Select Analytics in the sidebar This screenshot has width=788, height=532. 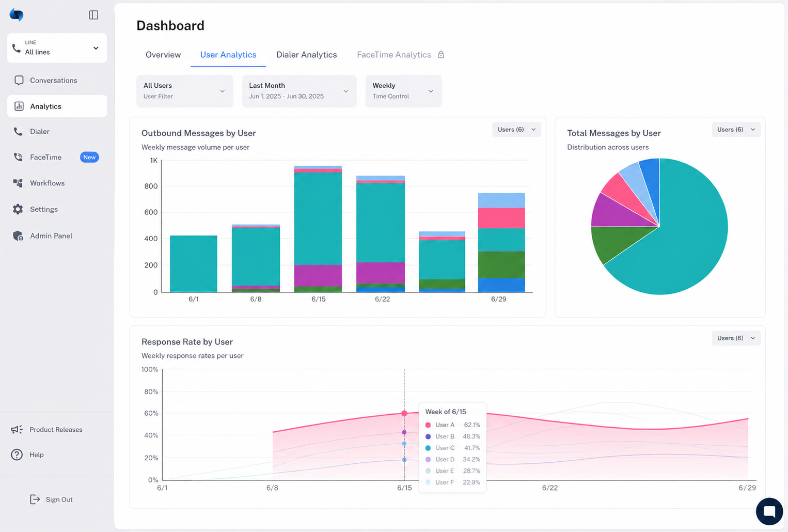pos(57,106)
